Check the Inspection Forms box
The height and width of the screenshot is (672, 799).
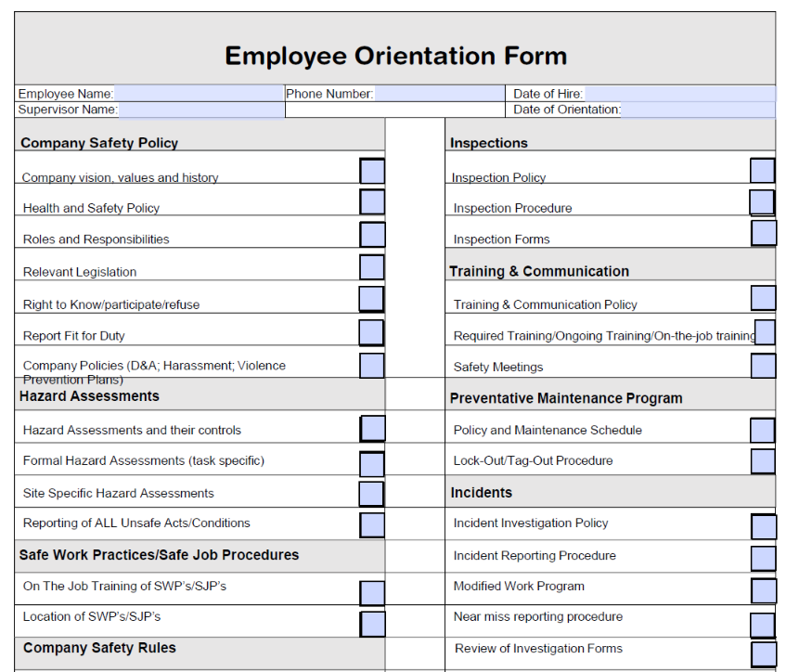pyautogui.click(x=763, y=233)
